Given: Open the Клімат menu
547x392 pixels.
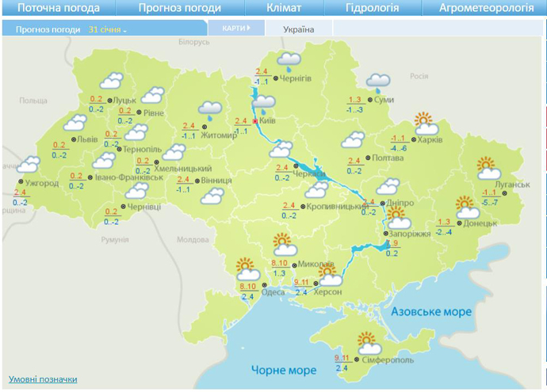Looking at the screenshot, I should (283, 9).
